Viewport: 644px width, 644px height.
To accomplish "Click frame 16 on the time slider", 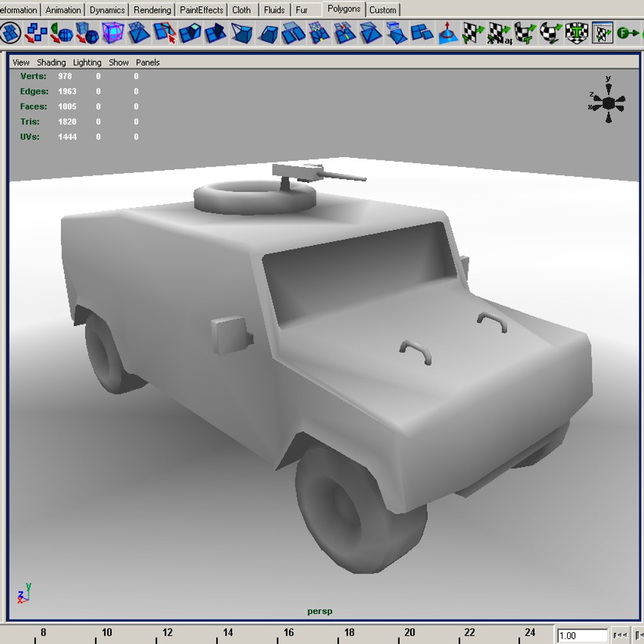I will [x=289, y=633].
